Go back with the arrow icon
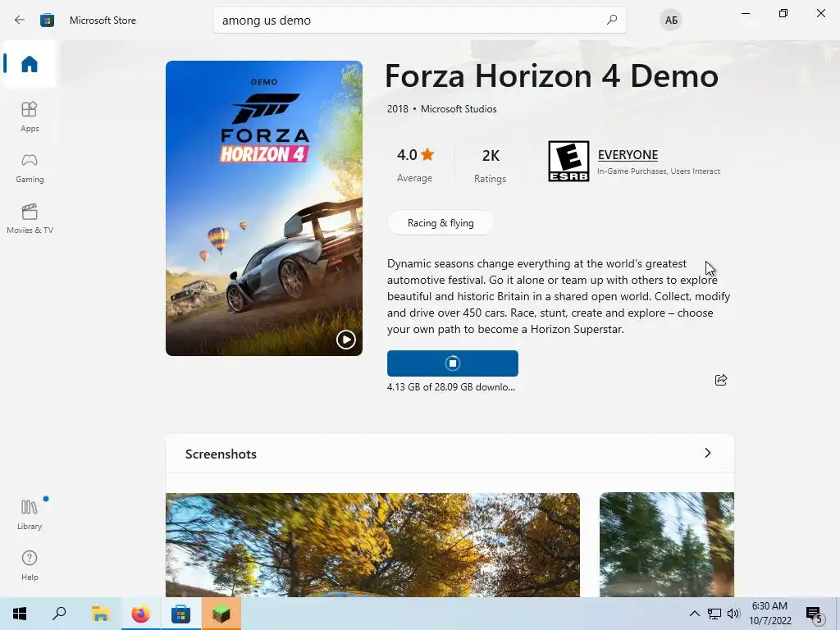Screen dimensions: 840x630 20,21
